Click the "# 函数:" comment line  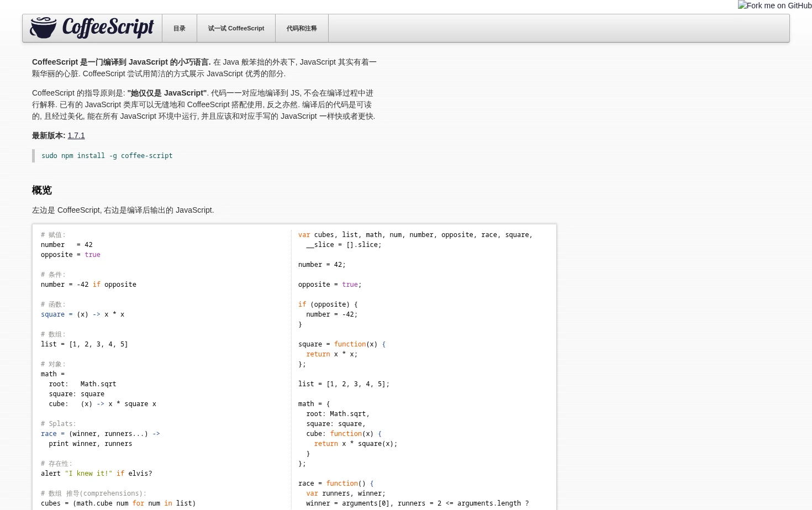53,304
